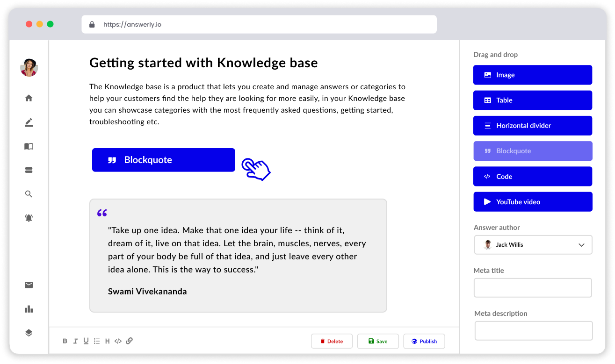
Task: Open search via sidebar magnifier icon
Action: [x=29, y=194]
